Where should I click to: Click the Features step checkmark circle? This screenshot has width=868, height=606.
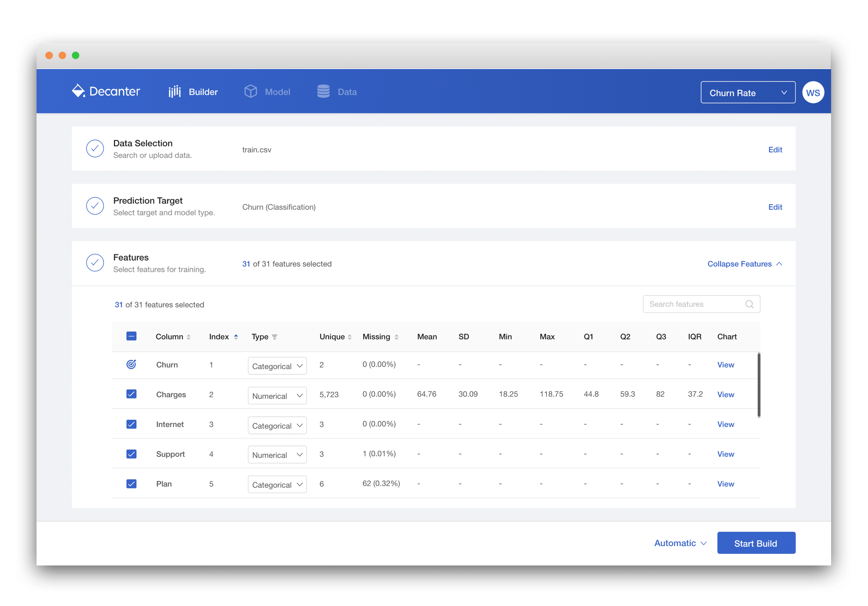click(95, 263)
